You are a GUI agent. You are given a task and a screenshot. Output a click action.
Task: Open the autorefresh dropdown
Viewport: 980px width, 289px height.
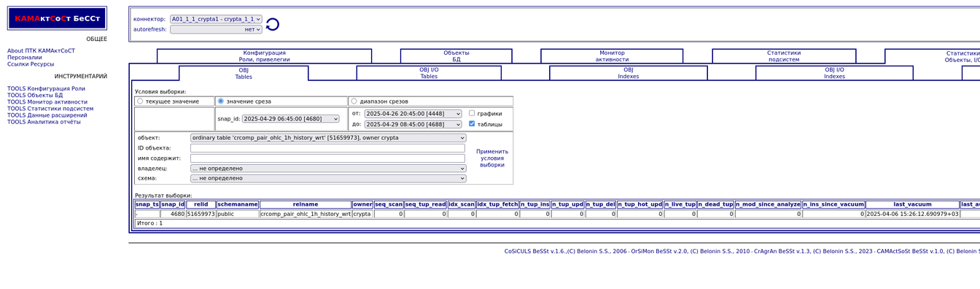pyautogui.click(x=216, y=29)
